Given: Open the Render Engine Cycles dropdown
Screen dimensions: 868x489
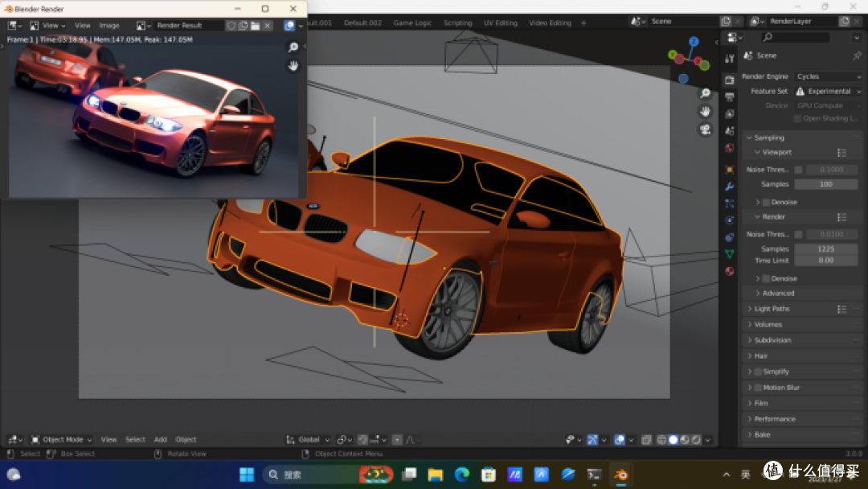Looking at the screenshot, I should point(829,76).
